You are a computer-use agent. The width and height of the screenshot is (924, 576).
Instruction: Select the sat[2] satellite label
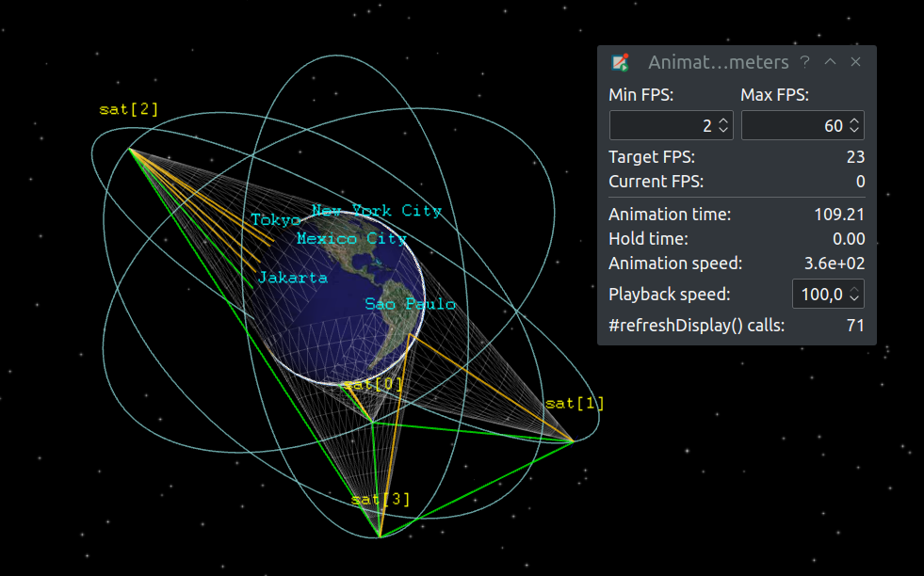pyautogui.click(x=129, y=109)
